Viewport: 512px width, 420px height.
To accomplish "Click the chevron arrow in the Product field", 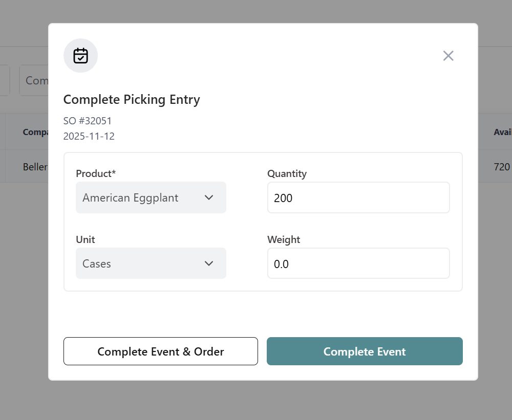I will coord(209,197).
